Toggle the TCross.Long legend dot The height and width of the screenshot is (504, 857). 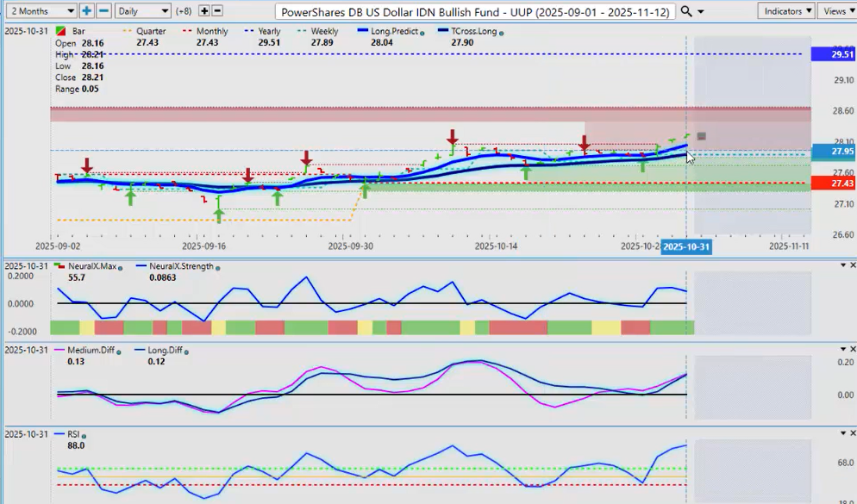[502, 32]
